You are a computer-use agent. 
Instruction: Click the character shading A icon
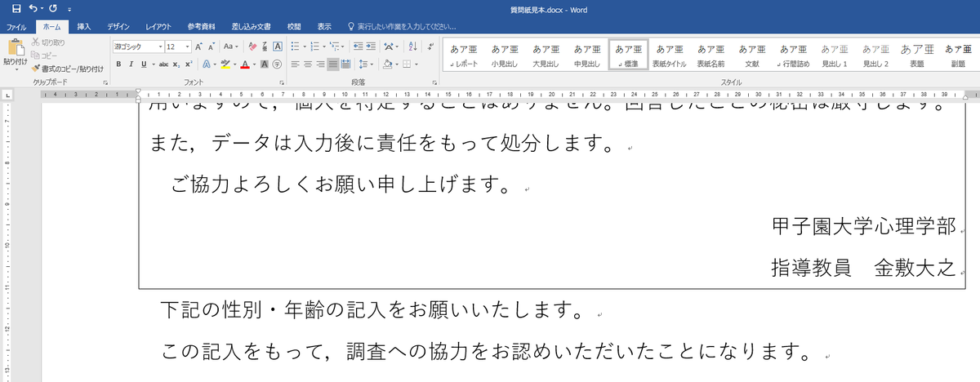(x=264, y=64)
